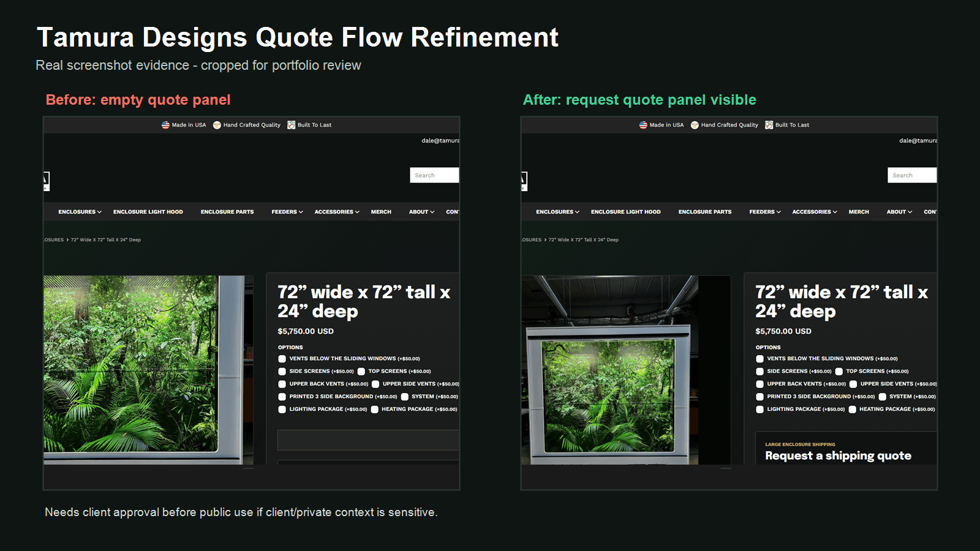
Task: Check Printed 3 Side Background in After panel
Action: pos(760,397)
